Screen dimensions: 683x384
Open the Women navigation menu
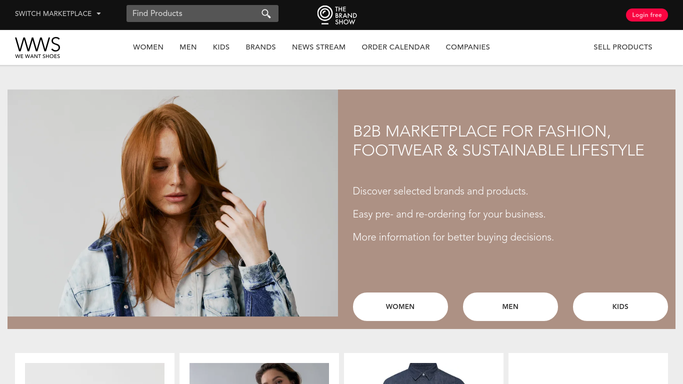coord(148,47)
